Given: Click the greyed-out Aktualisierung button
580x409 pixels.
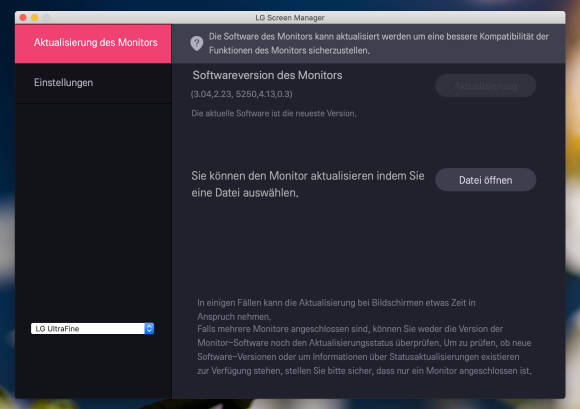Looking at the screenshot, I should coord(485,86).
